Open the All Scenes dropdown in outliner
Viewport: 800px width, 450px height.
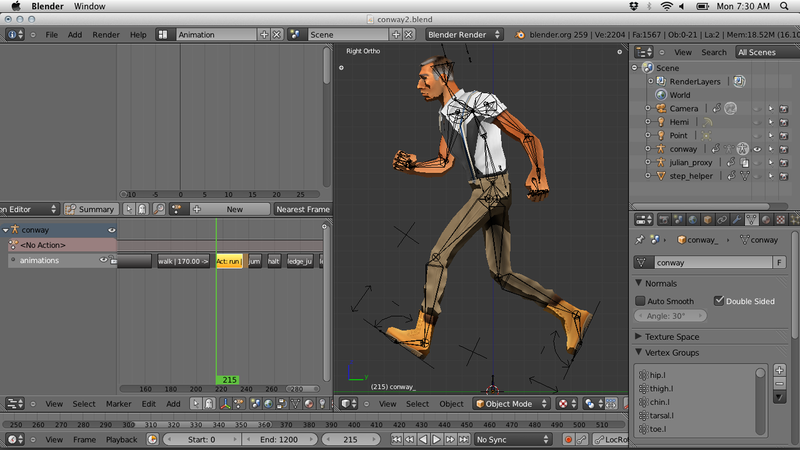(767, 52)
